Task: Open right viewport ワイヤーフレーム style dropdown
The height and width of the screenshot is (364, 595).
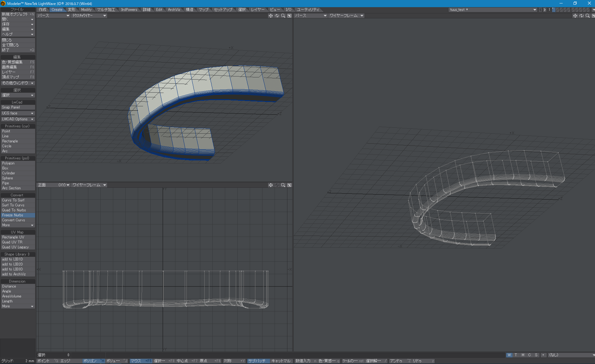Action: pyautogui.click(x=346, y=16)
